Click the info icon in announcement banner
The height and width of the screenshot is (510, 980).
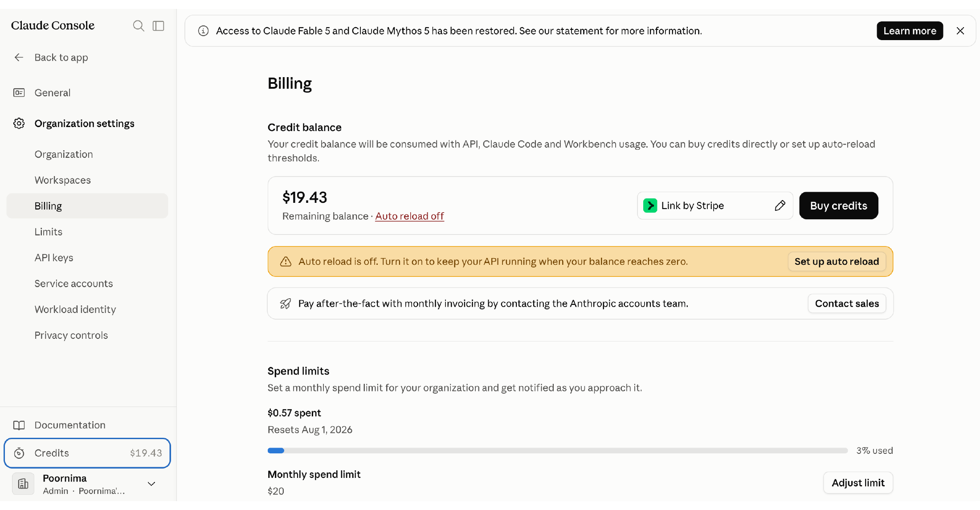(x=203, y=31)
